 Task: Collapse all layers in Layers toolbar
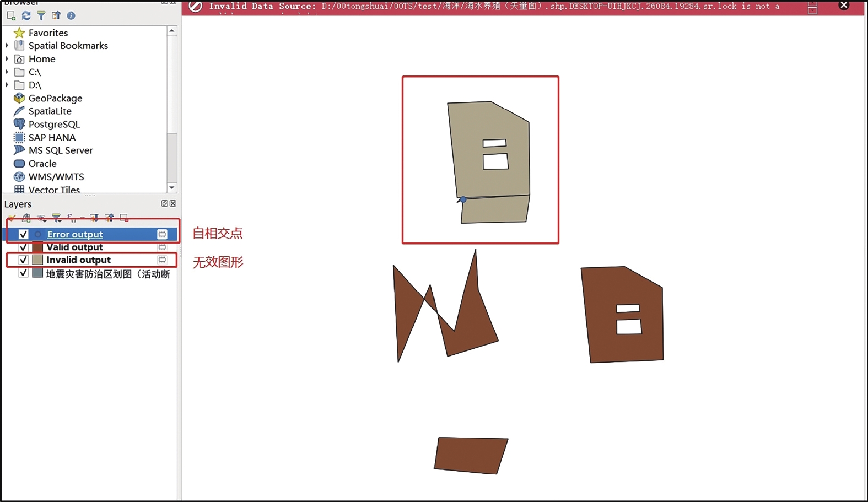(110, 218)
